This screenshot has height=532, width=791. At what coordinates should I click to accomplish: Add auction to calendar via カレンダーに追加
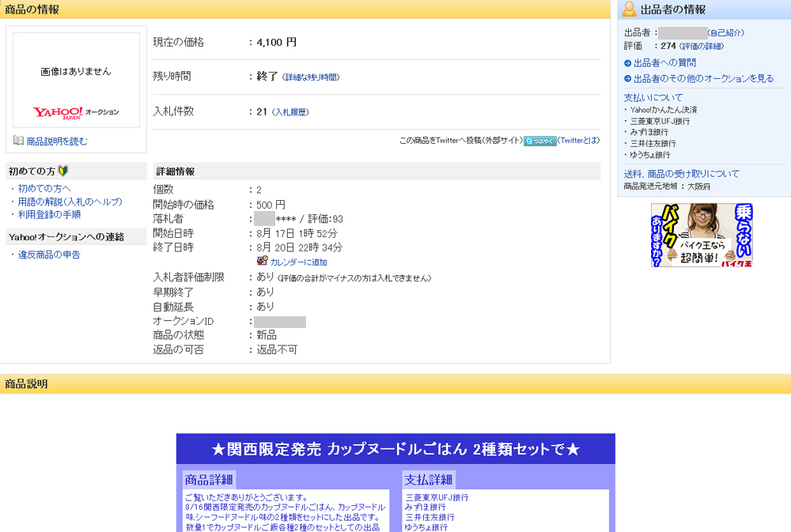299,262
